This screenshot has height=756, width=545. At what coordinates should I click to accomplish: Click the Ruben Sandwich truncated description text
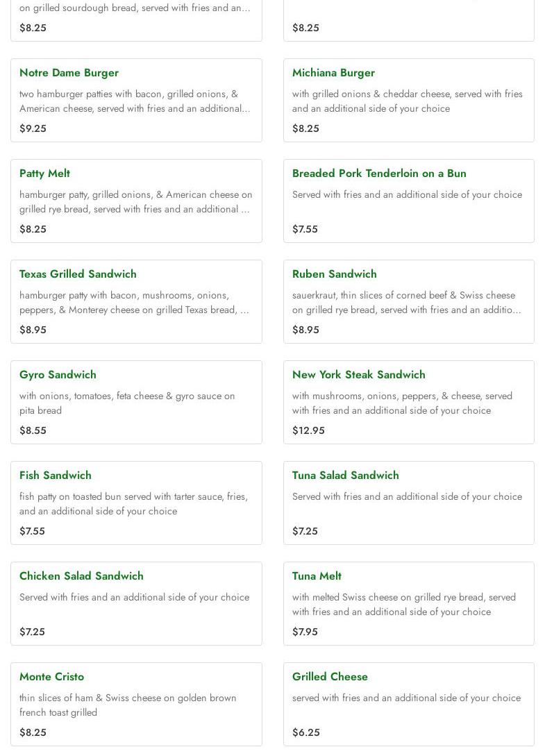(x=406, y=303)
